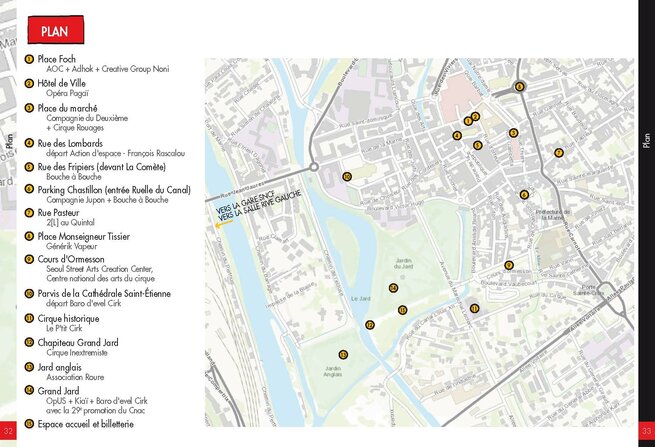Click legend bullet 7 beside Rue Pasteur
Screen dimensions: 655x447
(29, 212)
